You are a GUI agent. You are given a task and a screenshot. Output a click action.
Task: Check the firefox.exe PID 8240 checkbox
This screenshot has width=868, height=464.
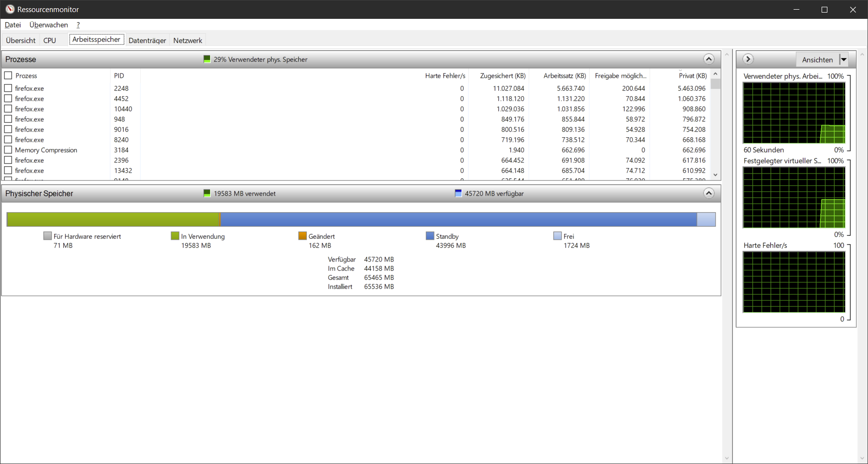point(8,139)
